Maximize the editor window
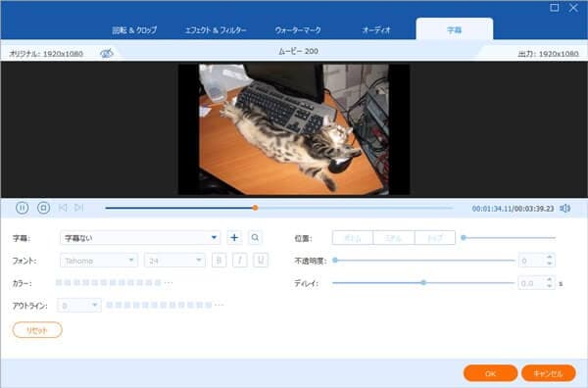Viewport: 588px width, 388px height. pyautogui.click(x=555, y=8)
